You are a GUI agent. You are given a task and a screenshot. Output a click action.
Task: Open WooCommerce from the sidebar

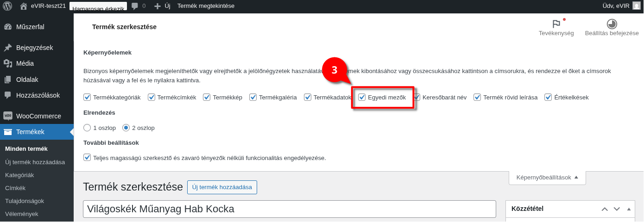[38, 116]
